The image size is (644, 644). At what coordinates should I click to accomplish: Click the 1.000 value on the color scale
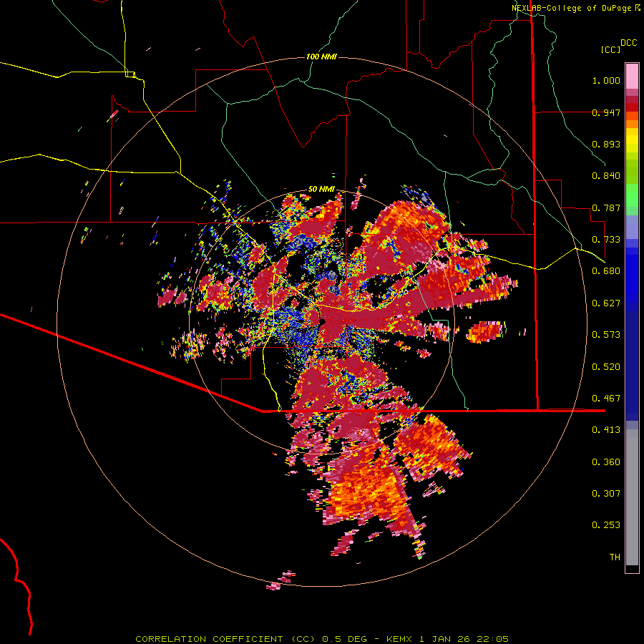pos(606,80)
